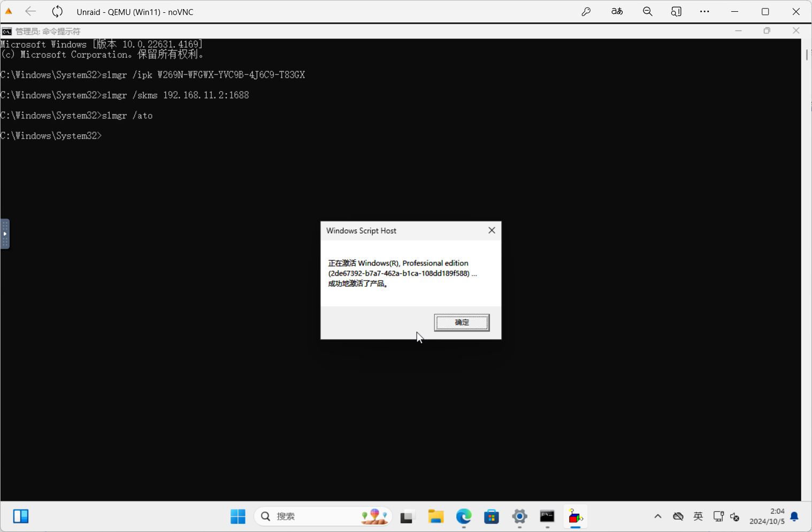Click the translate page icon
This screenshot has width=812, height=532.
617,12
